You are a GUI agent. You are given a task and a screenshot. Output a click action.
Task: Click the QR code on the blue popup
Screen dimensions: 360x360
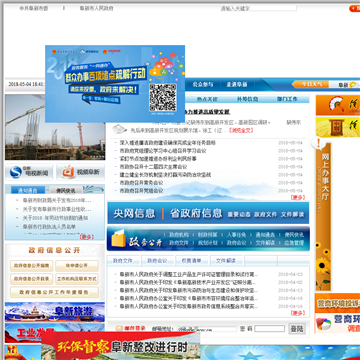pos(163,97)
